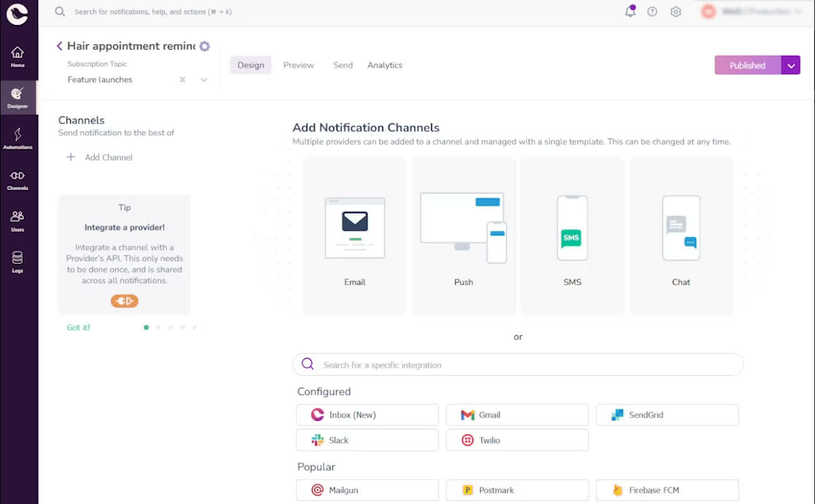Switch to the Analytics tab

[x=385, y=65]
